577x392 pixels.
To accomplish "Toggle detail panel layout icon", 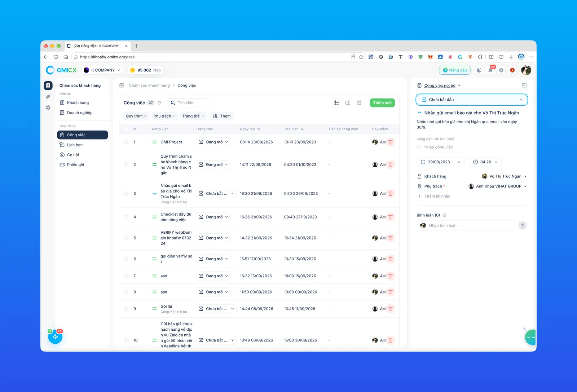I will pyautogui.click(x=524, y=85).
